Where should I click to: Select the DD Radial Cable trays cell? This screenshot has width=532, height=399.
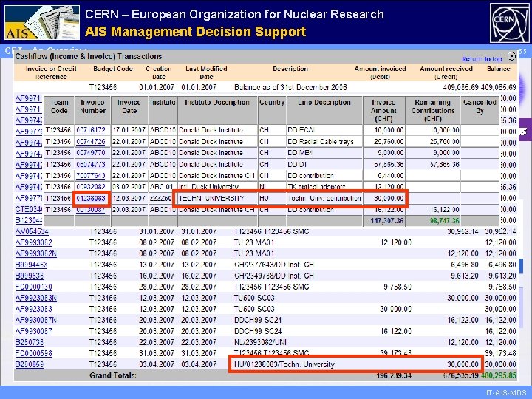pyautogui.click(x=324, y=141)
